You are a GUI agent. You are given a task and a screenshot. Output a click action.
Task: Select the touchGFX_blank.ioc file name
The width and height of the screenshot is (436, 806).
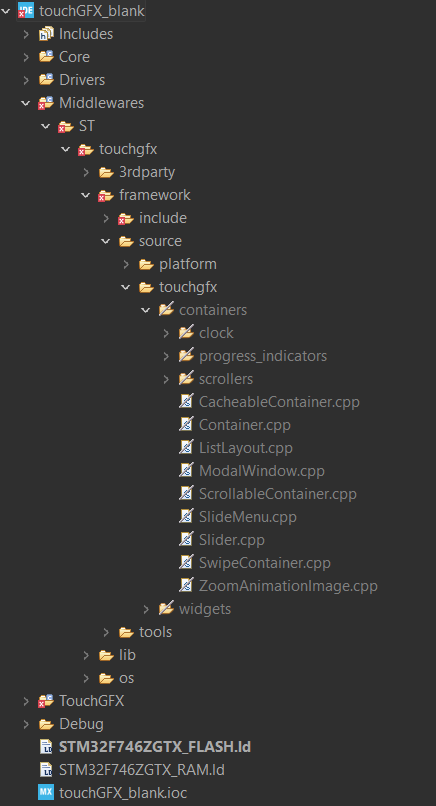(x=123, y=793)
